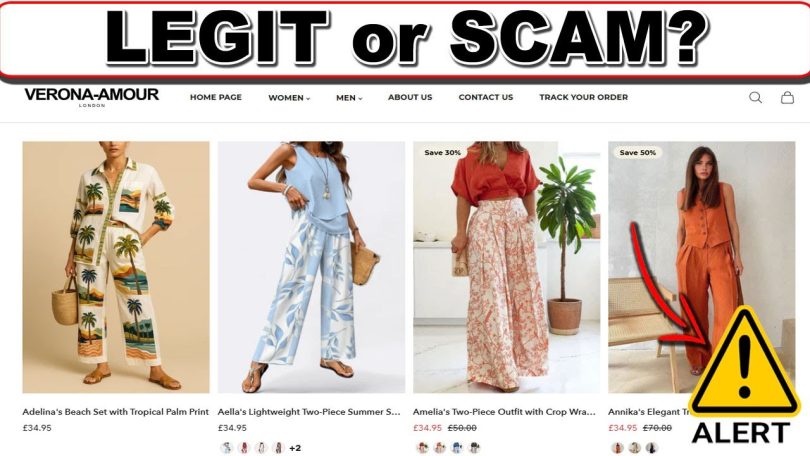
Task: Select first color swatch under Annika's set
Action: tap(617, 448)
